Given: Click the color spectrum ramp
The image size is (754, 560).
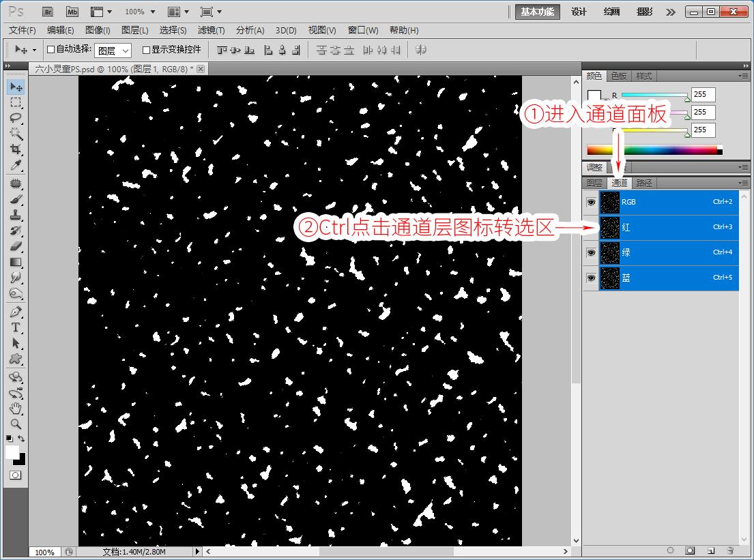Looking at the screenshot, I should 652,150.
